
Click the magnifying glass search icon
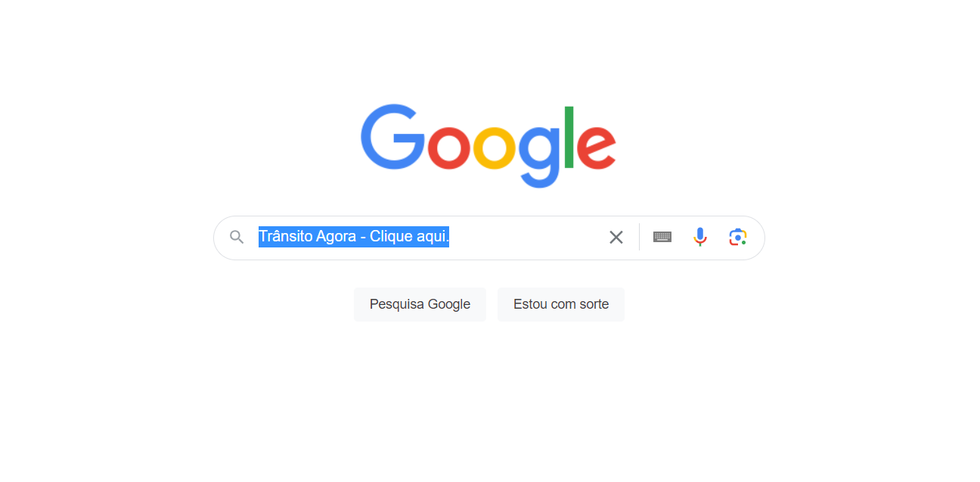237,238
